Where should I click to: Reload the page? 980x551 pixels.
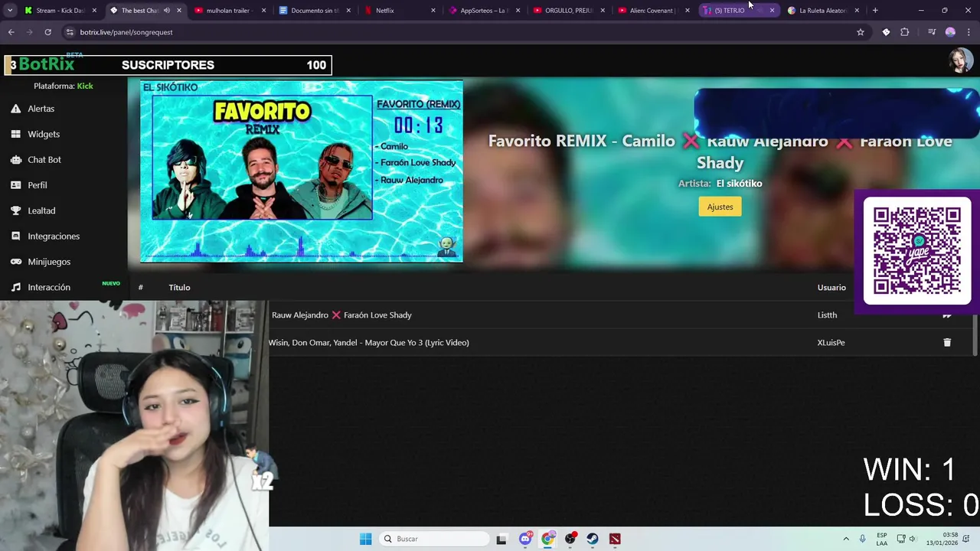[x=47, y=32]
